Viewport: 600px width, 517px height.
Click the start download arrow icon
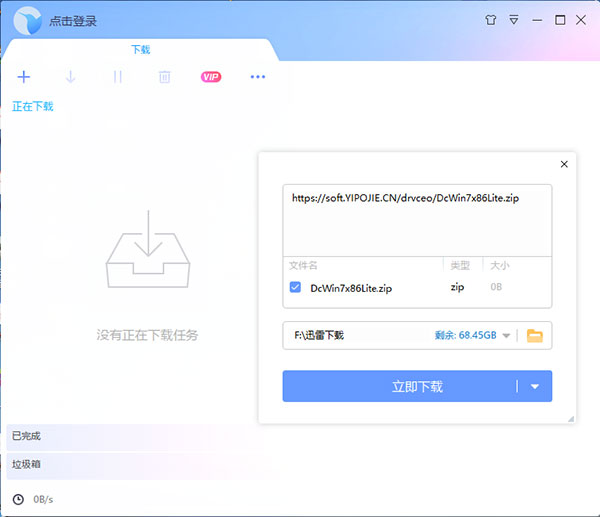[x=70, y=77]
